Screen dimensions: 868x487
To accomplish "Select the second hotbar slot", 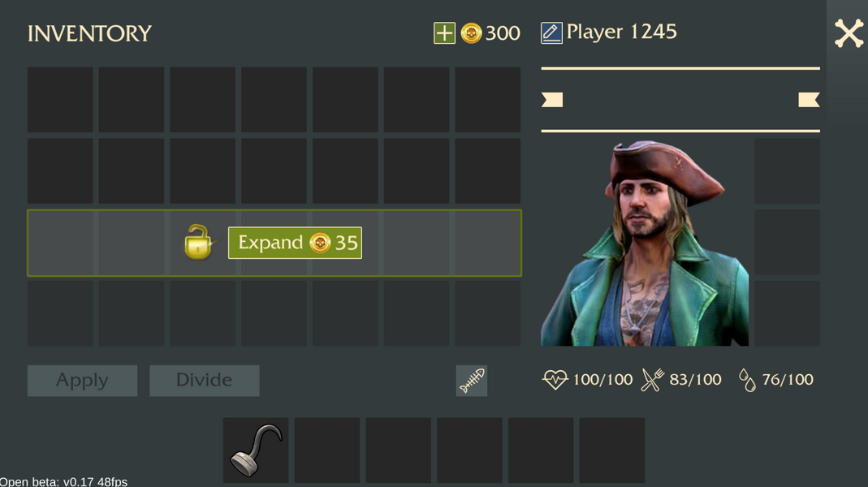I will click(327, 450).
